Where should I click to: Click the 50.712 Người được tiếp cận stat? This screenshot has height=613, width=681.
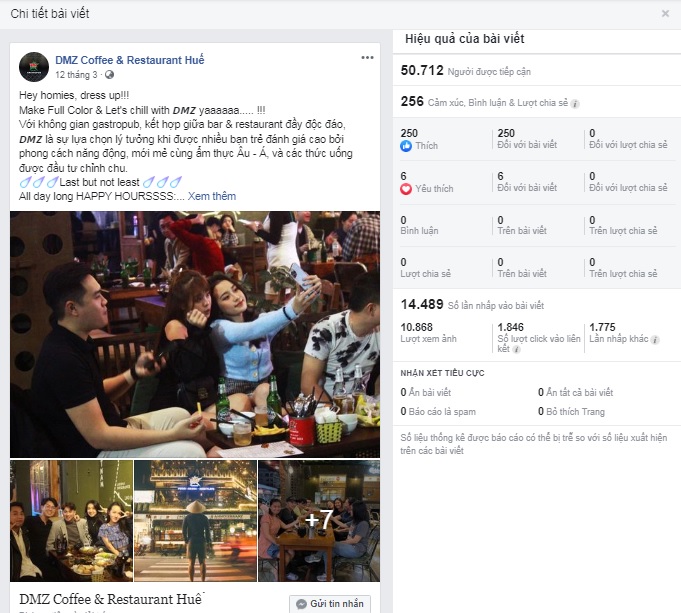[x=466, y=70]
